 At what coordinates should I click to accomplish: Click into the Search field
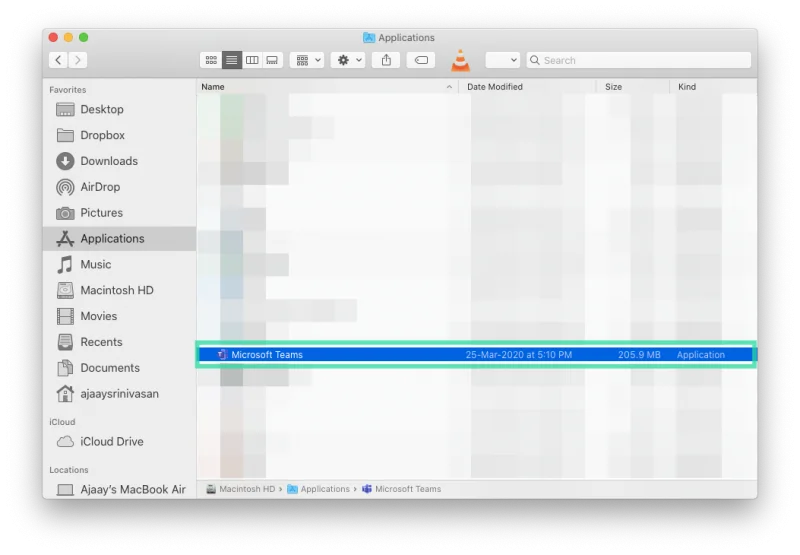tap(639, 60)
